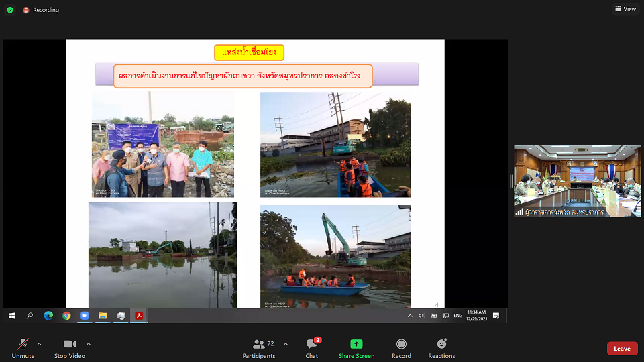Click the green encryption shield icon
Screen dimensions: 644x362
[x=10, y=10]
